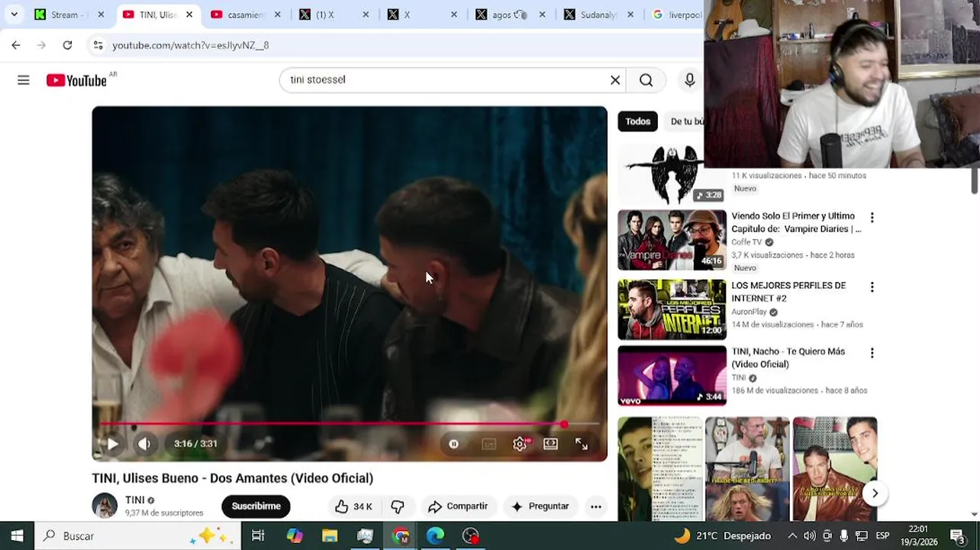Show hidden system tray icons
980x550 pixels.
(792, 535)
